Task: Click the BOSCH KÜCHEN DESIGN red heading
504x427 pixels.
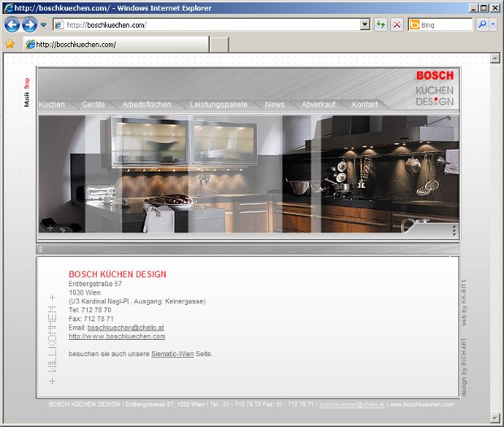Action: pyautogui.click(x=117, y=274)
